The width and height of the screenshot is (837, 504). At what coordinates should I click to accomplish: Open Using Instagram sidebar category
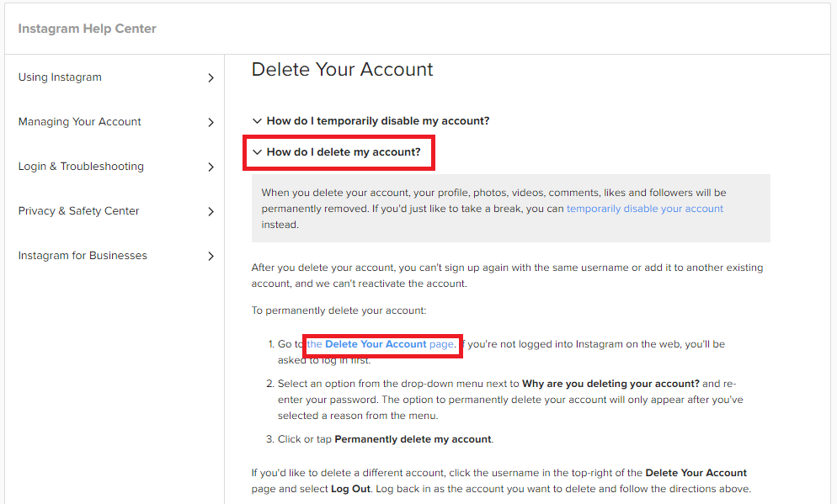(60, 77)
